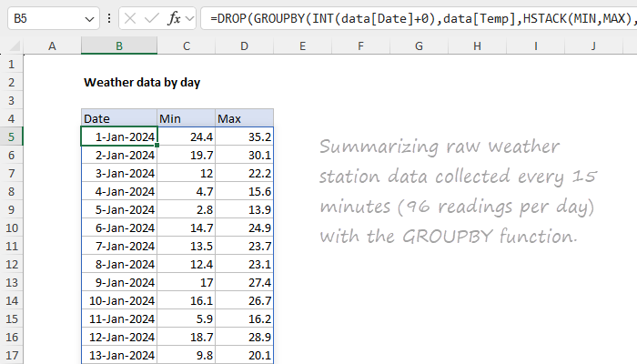Click Min value 12 for 3-Jan
The width and height of the screenshot is (637, 364).
click(x=186, y=174)
